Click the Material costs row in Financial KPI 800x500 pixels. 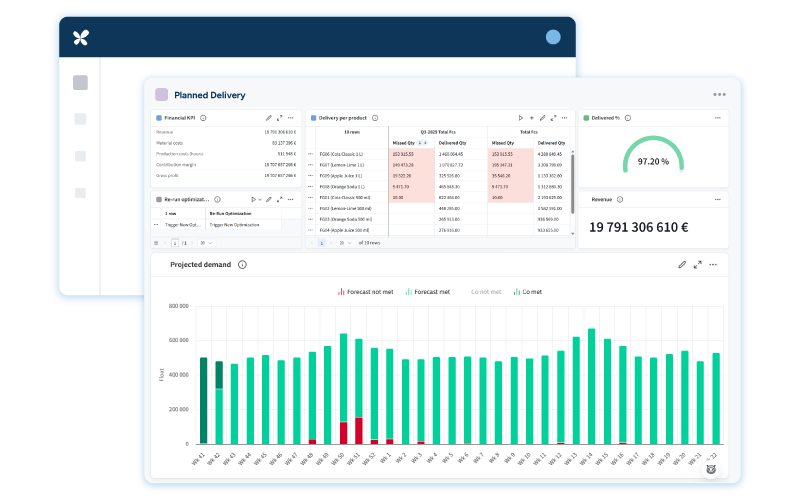click(x=226, y=143)
